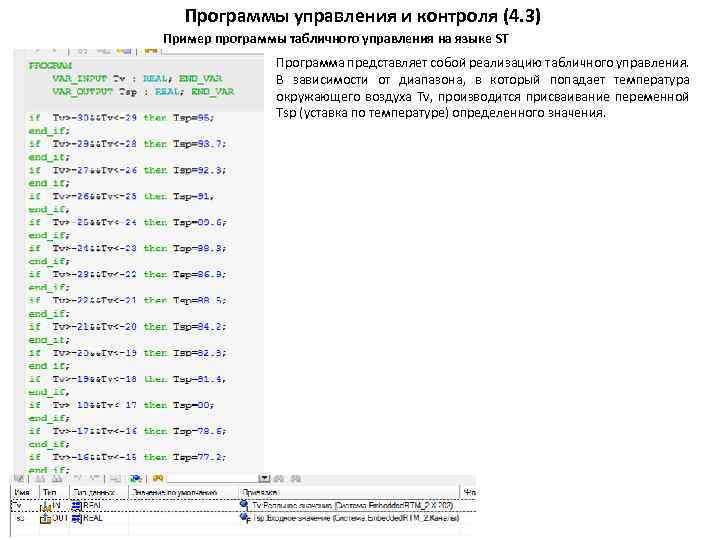Click the code line 'then Tsp=77.2'

click(x=185, y=457)
